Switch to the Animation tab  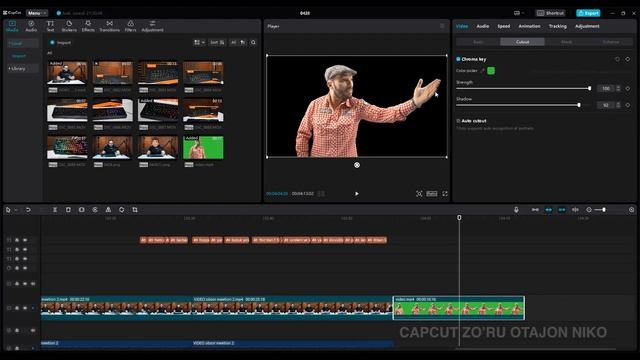(529, 26)
